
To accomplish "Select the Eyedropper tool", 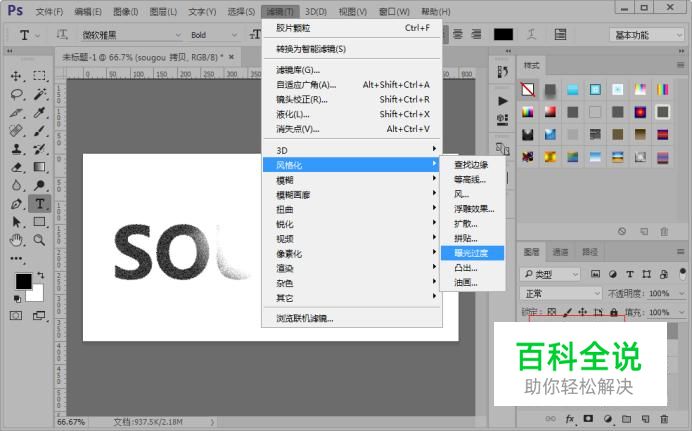I will click(39, 112).
